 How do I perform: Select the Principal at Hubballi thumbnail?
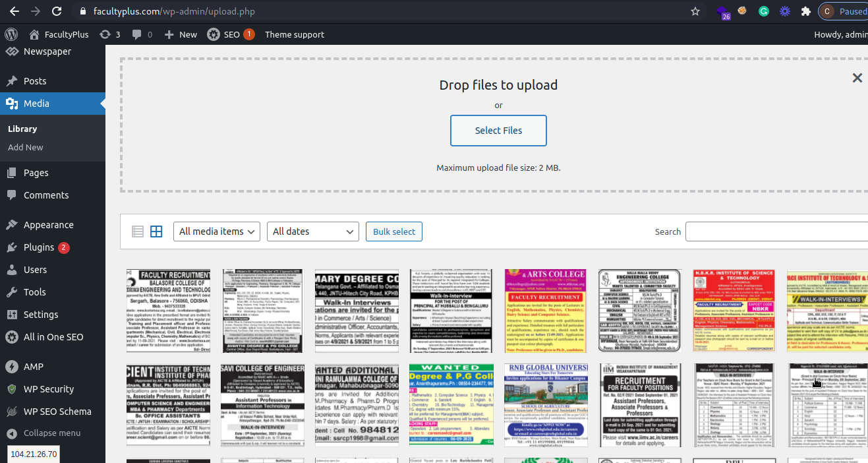pos(451,311)
